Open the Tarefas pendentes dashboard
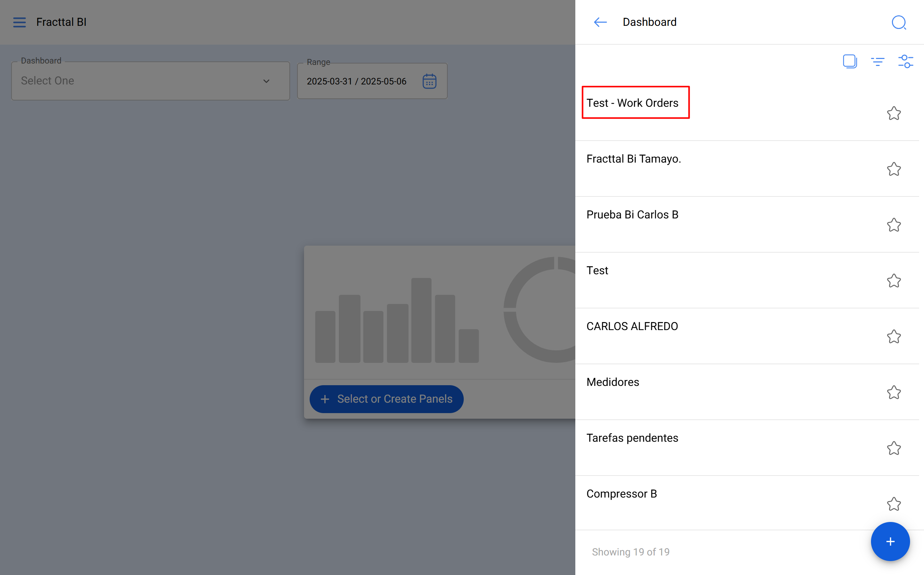The height and width of the screenshot is (575, 924). 747,448
